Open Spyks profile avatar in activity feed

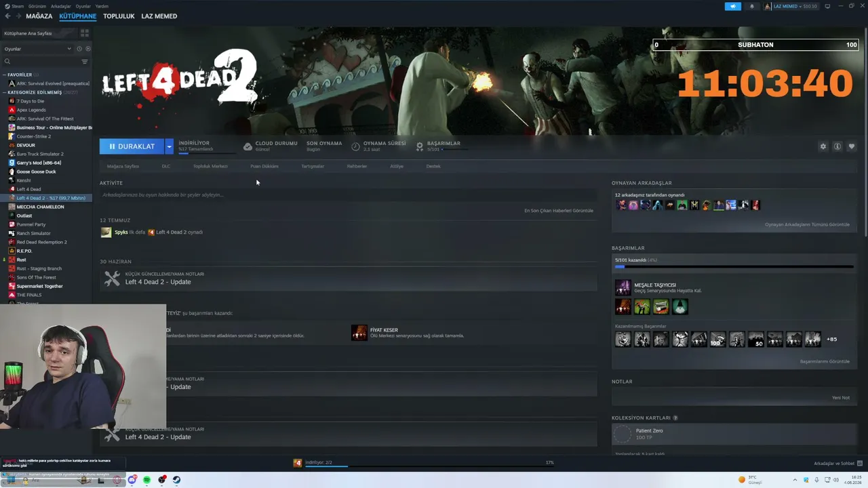tap(106, 232)
